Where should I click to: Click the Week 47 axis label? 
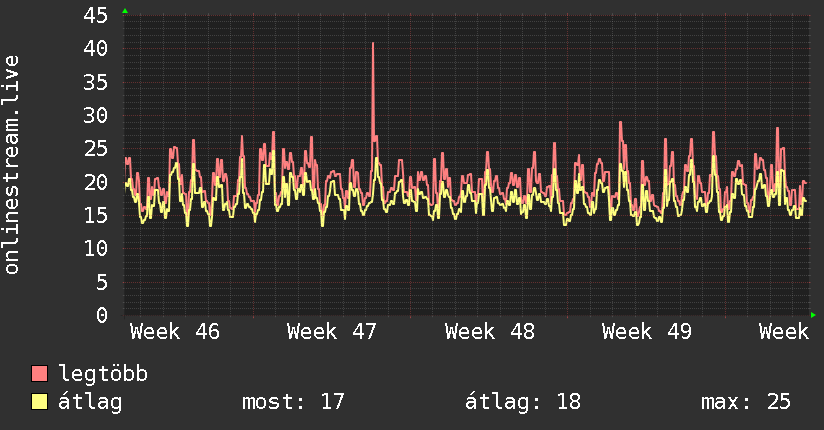coord(332,332)
